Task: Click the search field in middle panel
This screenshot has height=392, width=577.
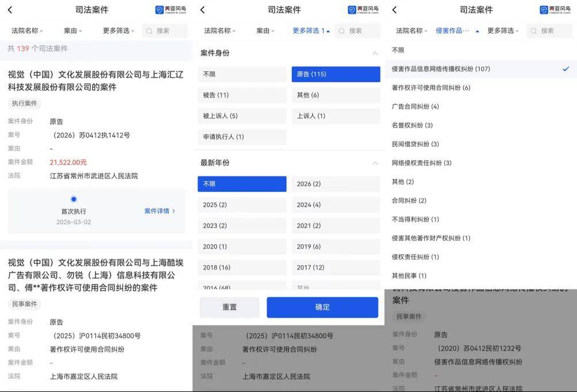Action: 357,31
